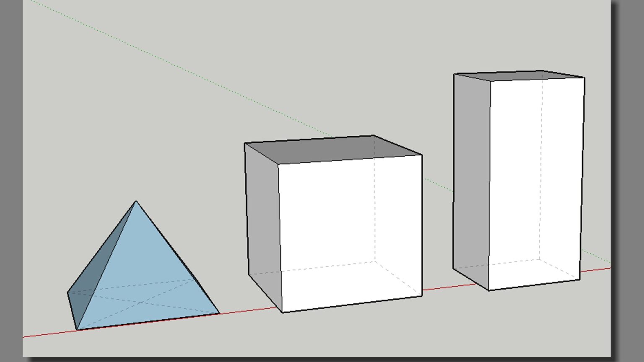Screen dimensions: 644x362
Task: Click the cube's top front edge
Action: point(350,159)
